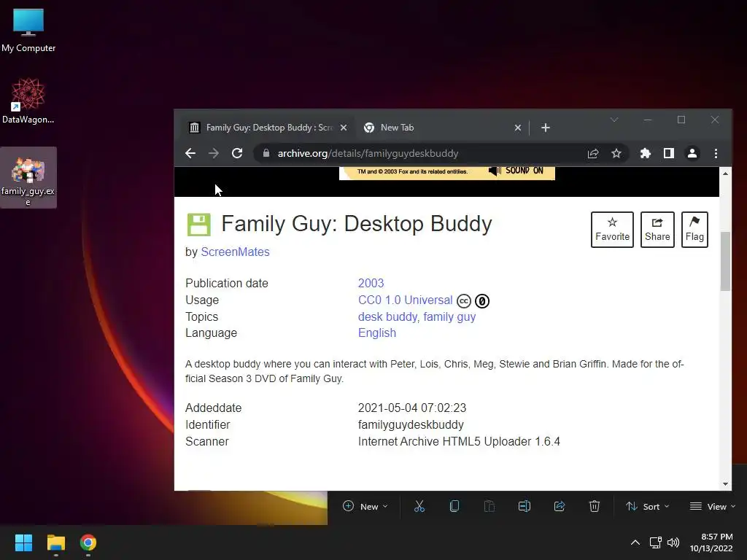The image size is (747, 560).
Task: Click Rename icon in File Explorer
Action: (x=524, y=507)
